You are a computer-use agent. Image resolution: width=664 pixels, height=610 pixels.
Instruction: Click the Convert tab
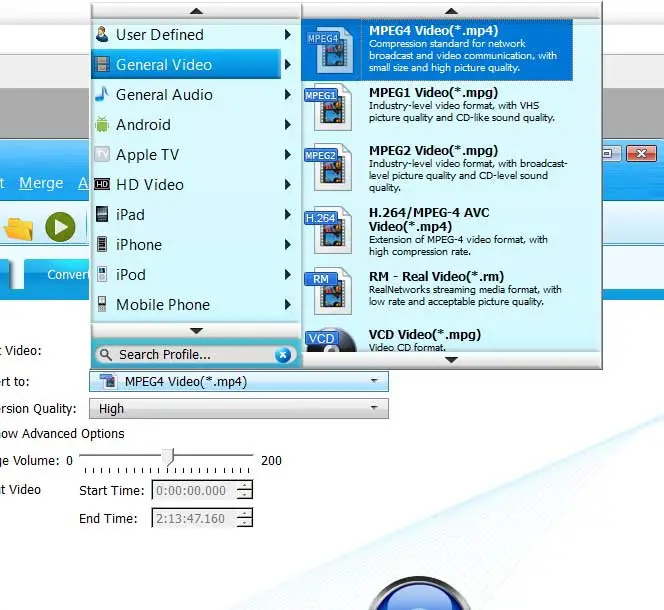(58, 274)
